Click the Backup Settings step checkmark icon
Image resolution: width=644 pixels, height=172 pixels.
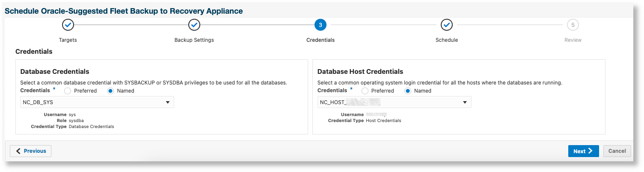tap(194, 25)
